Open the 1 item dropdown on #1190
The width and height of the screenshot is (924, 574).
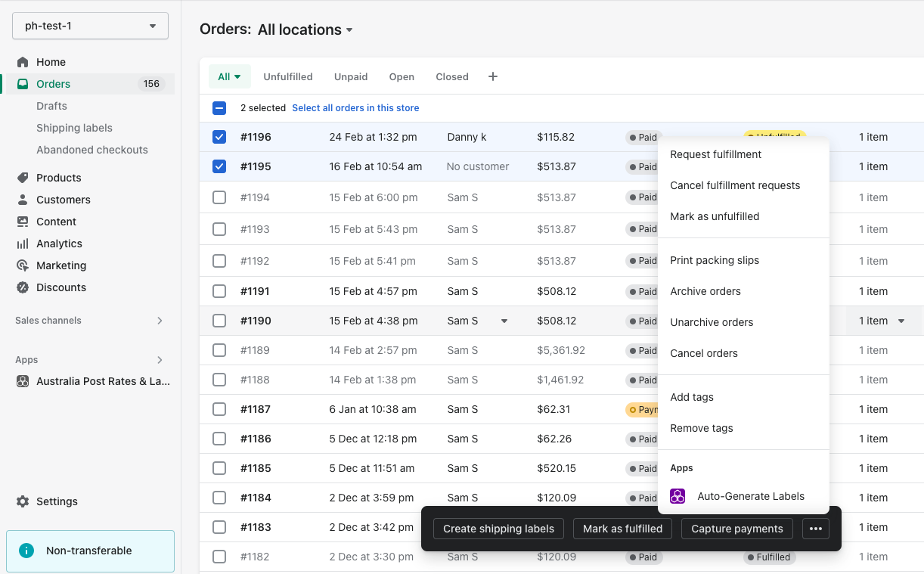[x=901, y=321]
